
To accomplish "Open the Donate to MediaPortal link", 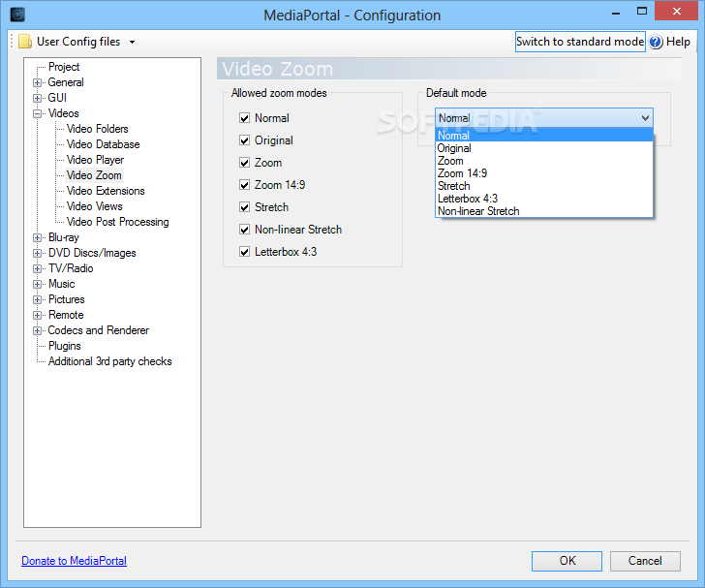I will pos(75,561).
